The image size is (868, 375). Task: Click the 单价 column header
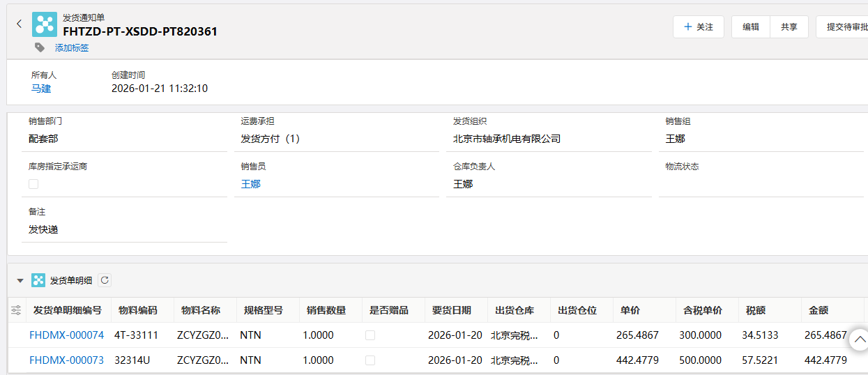630,310
